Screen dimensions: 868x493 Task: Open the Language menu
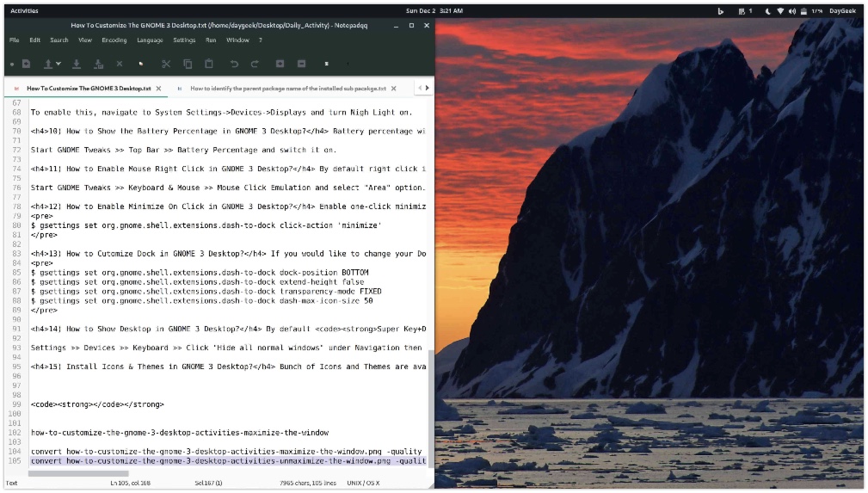point(150,40)
